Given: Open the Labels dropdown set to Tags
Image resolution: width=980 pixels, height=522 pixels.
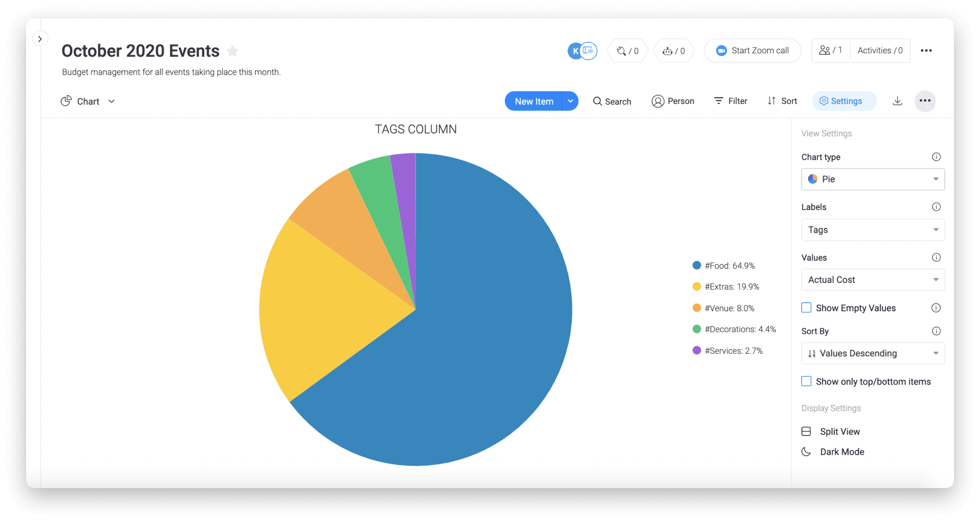Looking at the screenshot, I should (872, 229).
